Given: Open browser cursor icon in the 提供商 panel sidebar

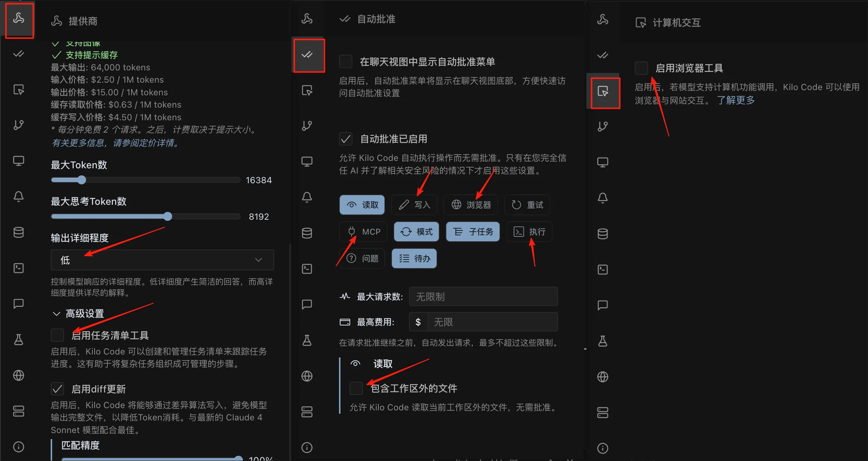Looking at the screenshot, I should pyautogui.click(x=19, y=90).
